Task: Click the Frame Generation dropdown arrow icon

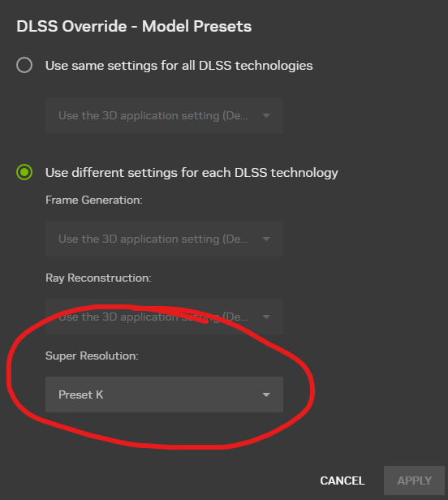Action: pos(266,239)
